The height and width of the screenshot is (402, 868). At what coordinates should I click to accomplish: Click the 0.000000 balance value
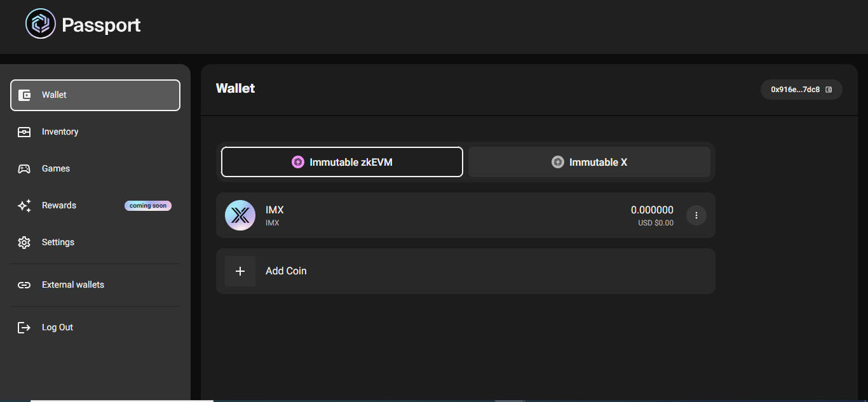652,210
